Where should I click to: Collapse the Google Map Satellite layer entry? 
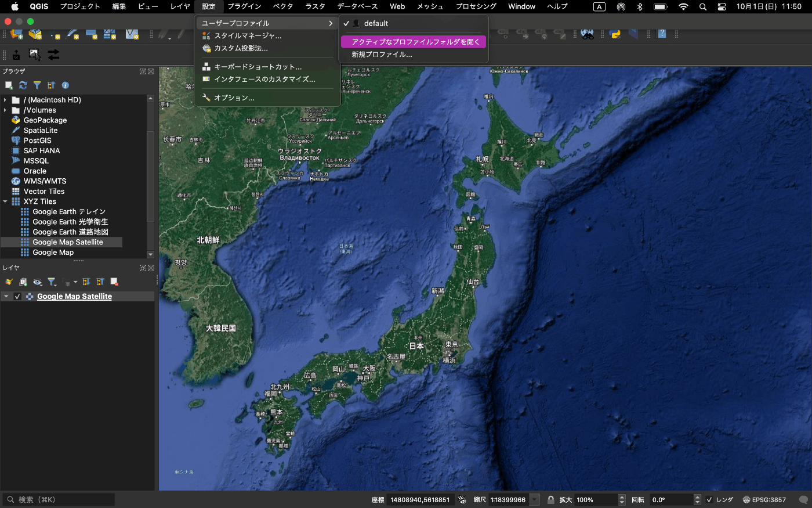pyautogui.click(x=6, y=297)
